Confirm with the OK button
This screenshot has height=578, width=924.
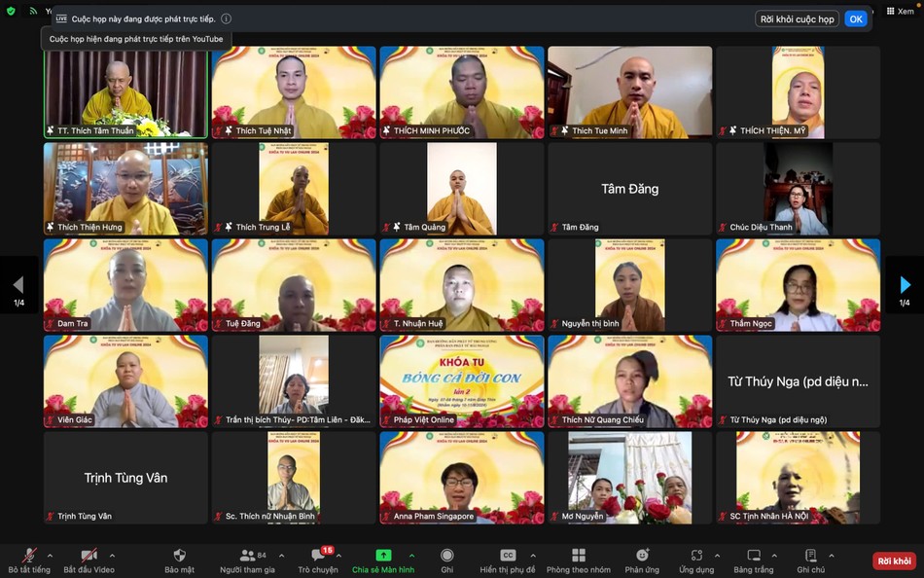click(x=855, y=18)
